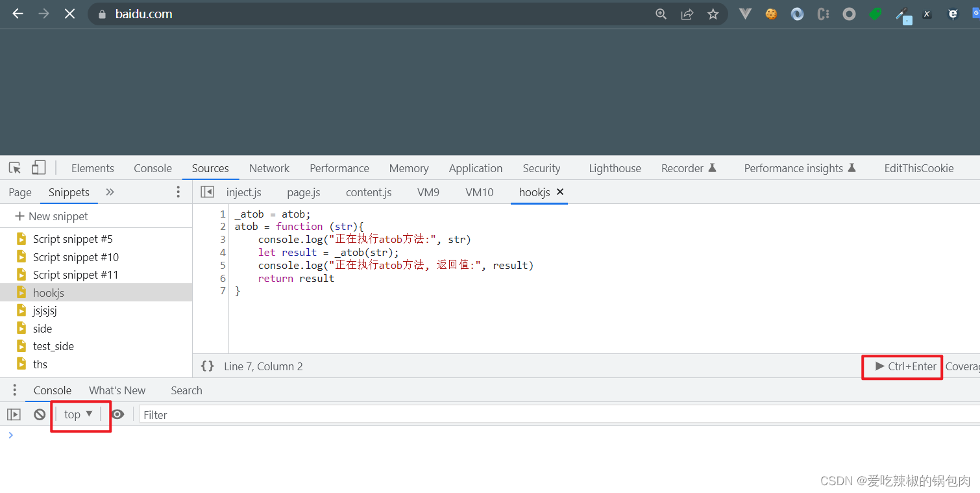Enable the inspect element mode

[14, 167]
